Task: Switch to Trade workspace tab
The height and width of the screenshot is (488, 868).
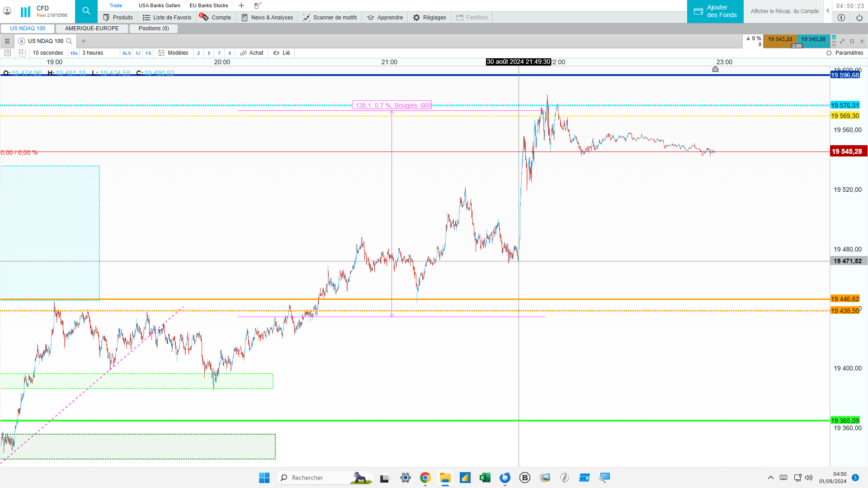Action: [116, 5]
